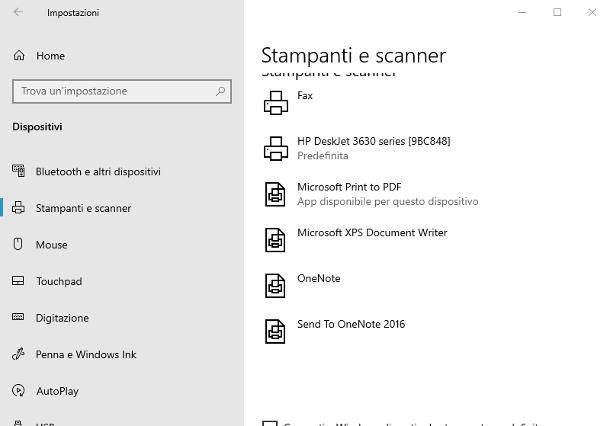Click the Microsoft Print to PDF icon
Image resolution: width=610 pixels, height=426 pixels.
click(275, 194)
